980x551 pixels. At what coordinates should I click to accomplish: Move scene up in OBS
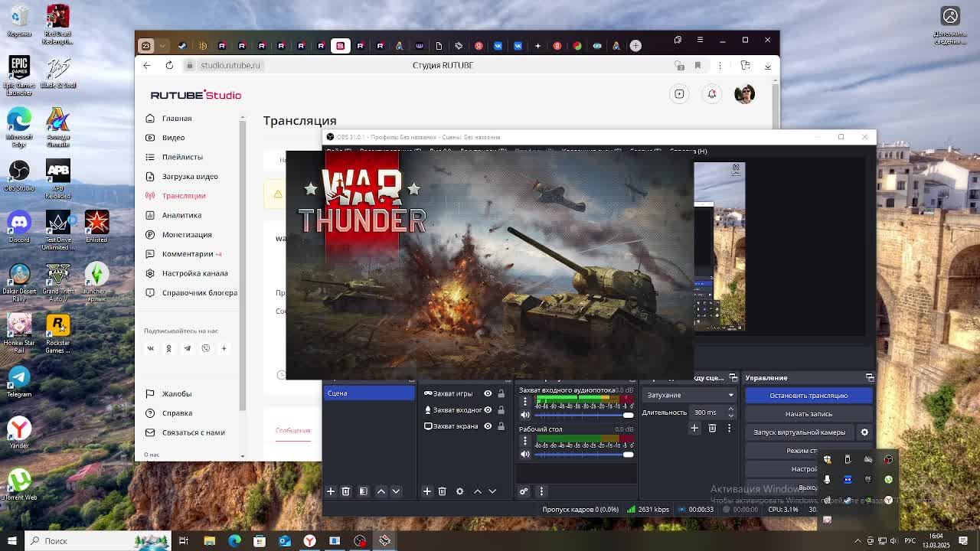coord(381,491)
